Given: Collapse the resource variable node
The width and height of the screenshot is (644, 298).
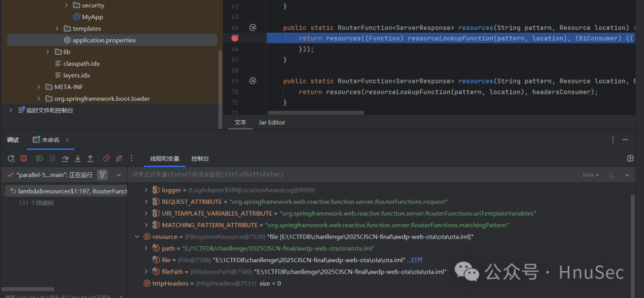Looking at the screenshot, I should [137, 237].
